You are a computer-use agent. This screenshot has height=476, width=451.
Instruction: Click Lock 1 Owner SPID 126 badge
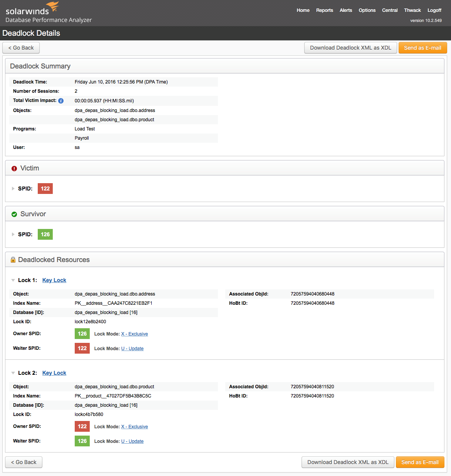(x=82, y=334)
